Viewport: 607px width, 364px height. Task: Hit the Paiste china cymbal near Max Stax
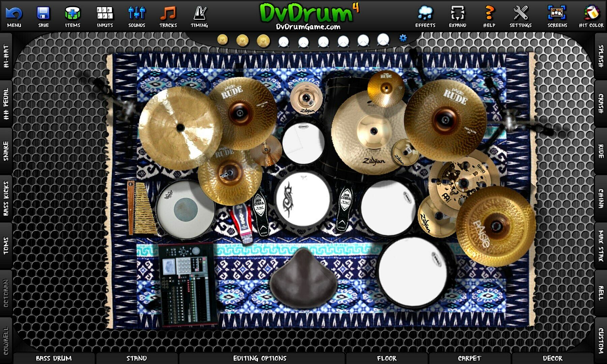(496, 226)
